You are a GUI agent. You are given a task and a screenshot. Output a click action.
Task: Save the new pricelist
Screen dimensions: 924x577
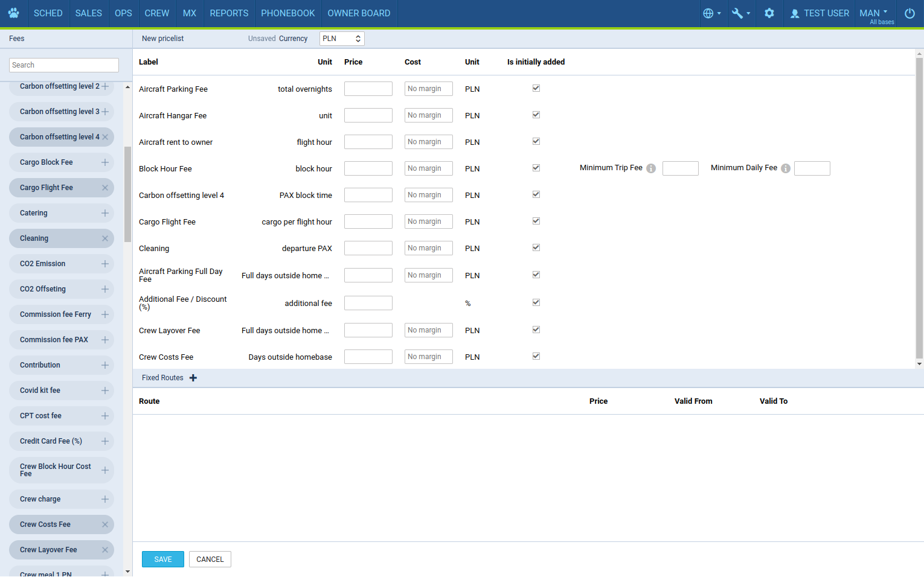[163, 559]
